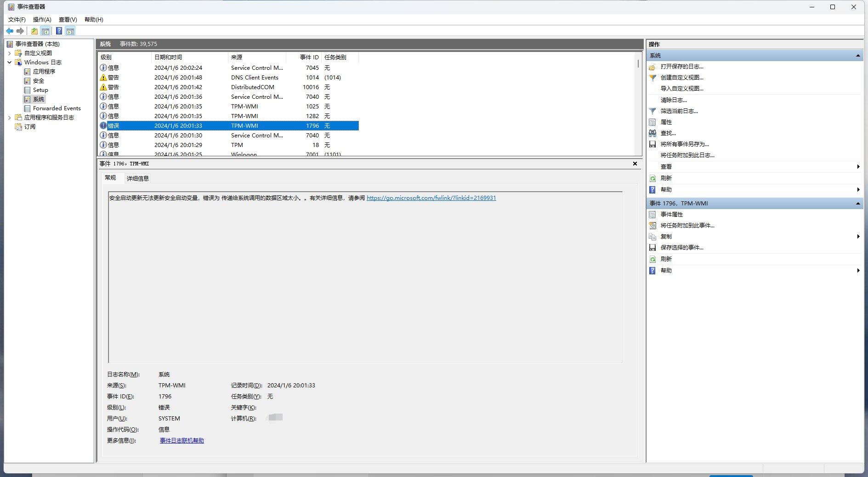Expand 自定义视图 tree node
Screen dimensions: 868x477
click(9, 53)
